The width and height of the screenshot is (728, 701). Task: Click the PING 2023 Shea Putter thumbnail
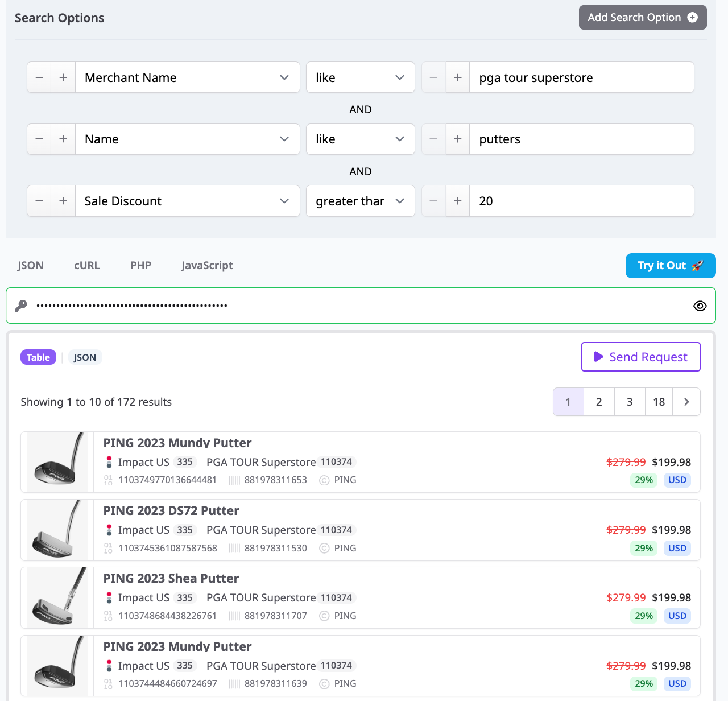point(57,598)
